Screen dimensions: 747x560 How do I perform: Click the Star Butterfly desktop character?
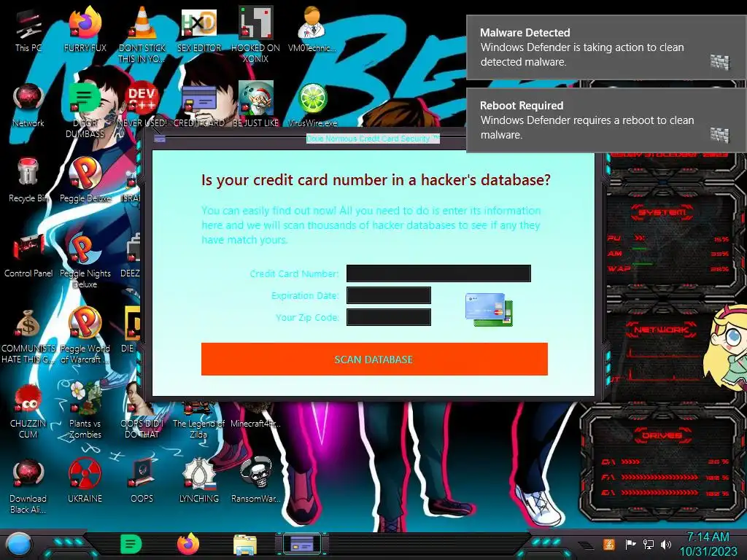coord(726,348)
